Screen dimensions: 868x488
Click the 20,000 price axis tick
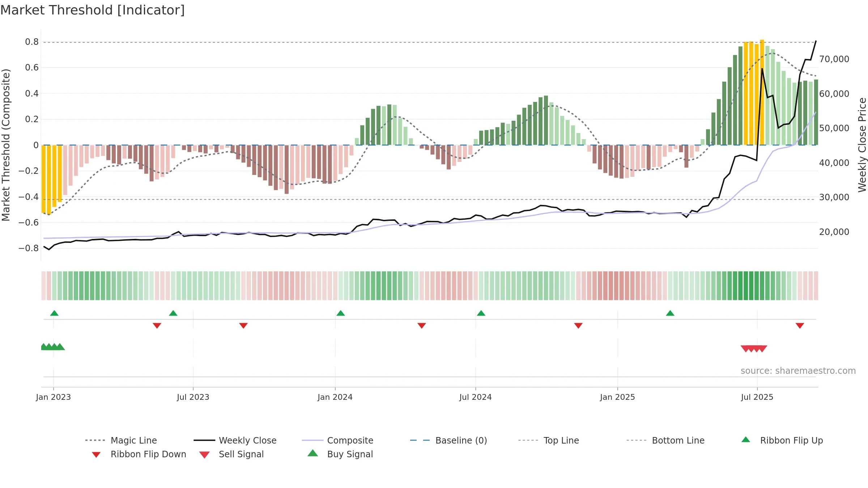pos(834,232)
